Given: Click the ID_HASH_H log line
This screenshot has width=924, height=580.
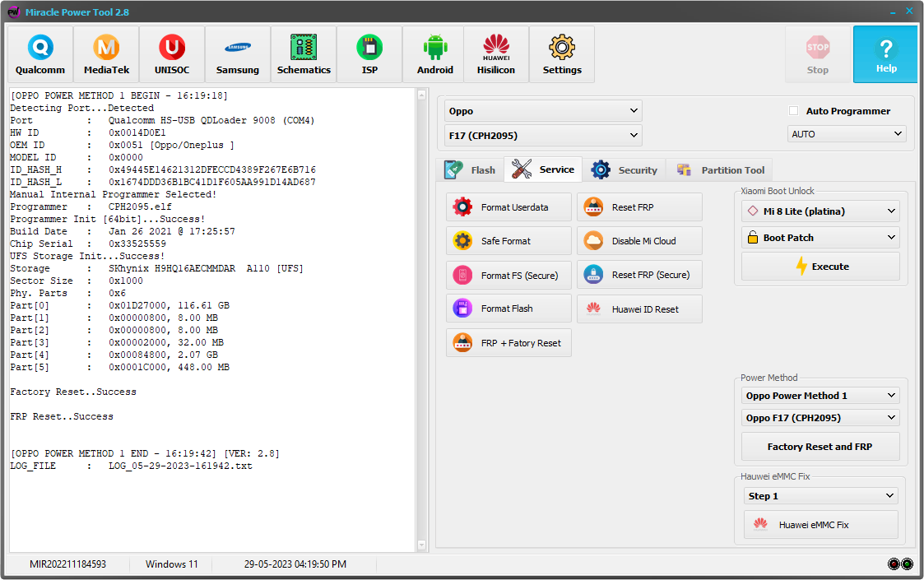Looking at the screenshot, I should pos(163,169).
